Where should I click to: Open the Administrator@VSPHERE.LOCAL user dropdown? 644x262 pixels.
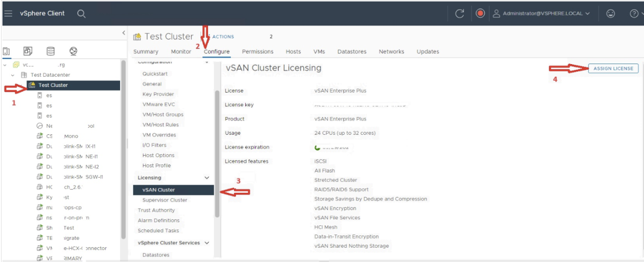tap(542, 14)
